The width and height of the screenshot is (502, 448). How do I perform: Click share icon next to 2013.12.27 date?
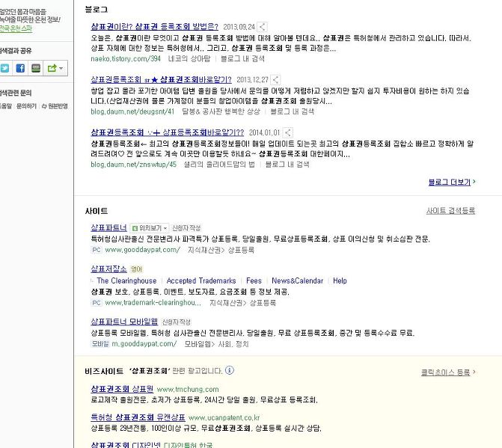tap(275, 80)
